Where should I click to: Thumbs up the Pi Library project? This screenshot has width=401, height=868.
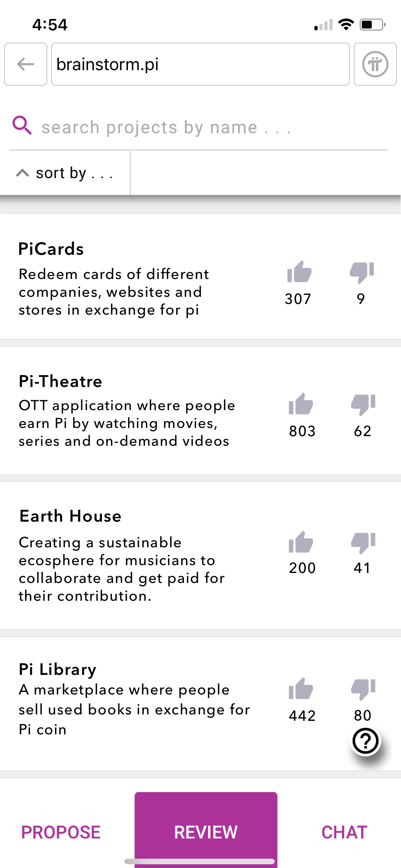click(x=301, y=688)
